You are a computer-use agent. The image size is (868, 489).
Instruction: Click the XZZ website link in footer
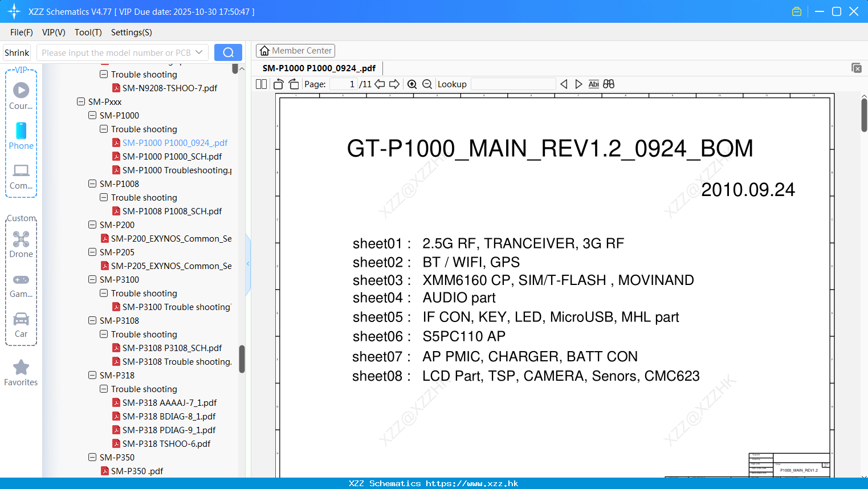coord(472,483)
